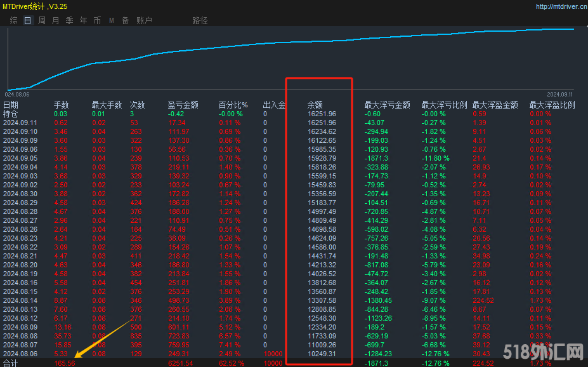
Task: Click profit amount 498.73
Action: [179, 300]
